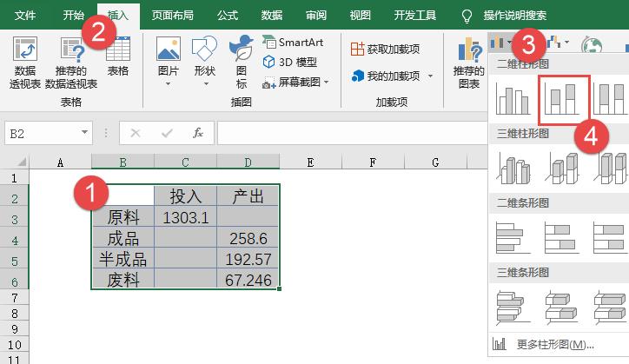Choose the 3D stacked column chart
The width and height of the screenshot is (629, 364).
point(562,169)
